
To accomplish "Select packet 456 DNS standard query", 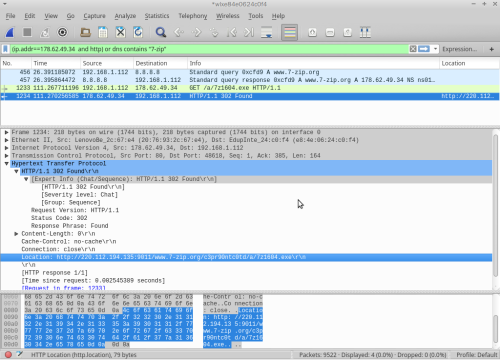I will tap(250, 72).
